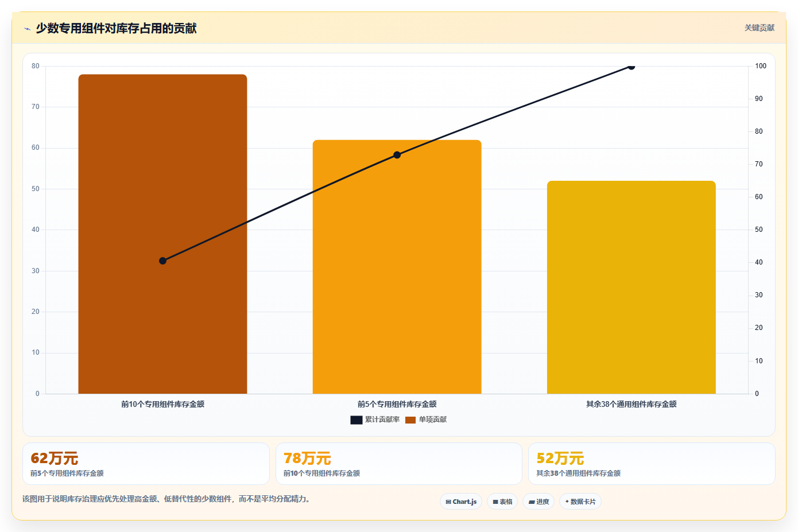This screenshot has height=532, width=798.
Task: Toggle the 累计贡献率 legend swatch
Action: tap(356, 420)
